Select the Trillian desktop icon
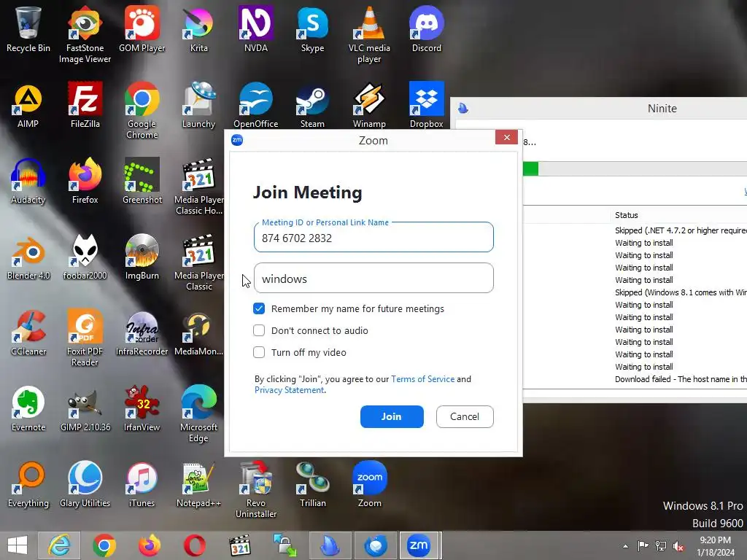Viewport: 747px width, 560px height. tap(312, 484)
